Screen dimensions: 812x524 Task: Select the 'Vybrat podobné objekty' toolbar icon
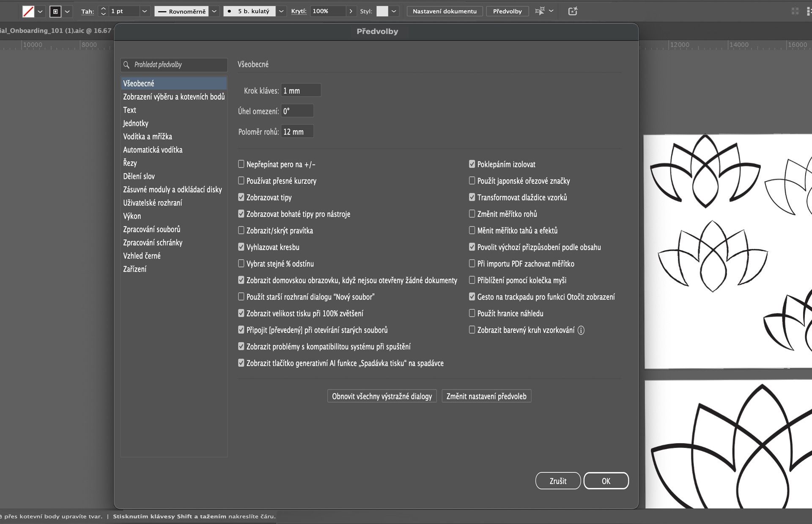pos(540,11)
